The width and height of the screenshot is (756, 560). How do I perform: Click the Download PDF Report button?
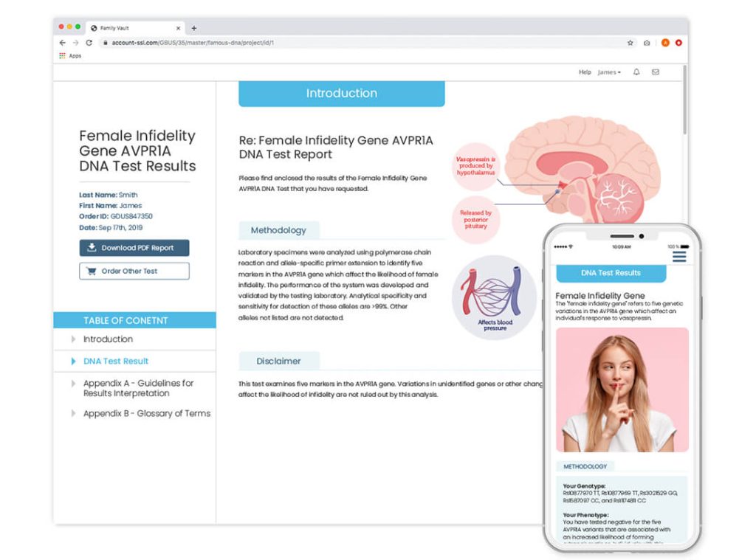(x=134, y=248)
